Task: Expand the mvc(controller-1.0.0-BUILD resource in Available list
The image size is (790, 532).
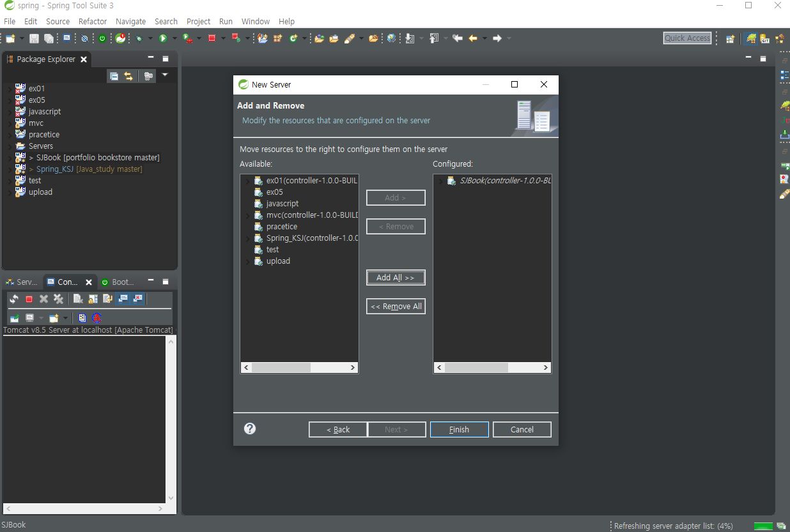Action: [x=247, y=215]
